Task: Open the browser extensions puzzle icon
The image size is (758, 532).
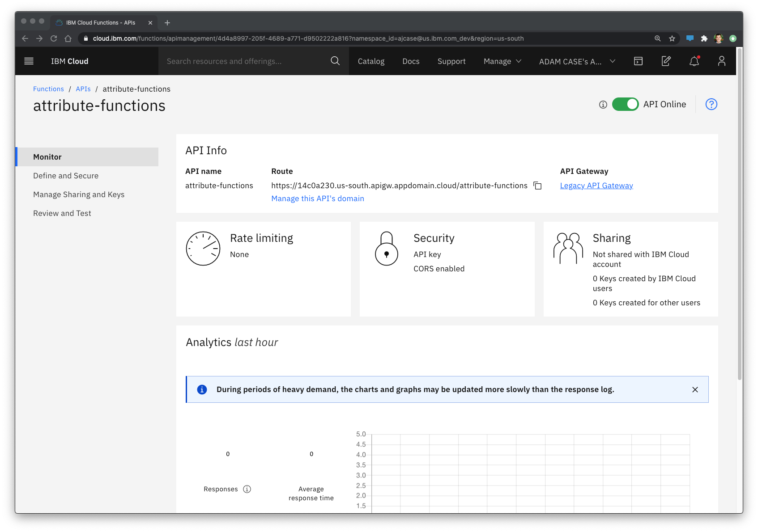Action: point(704,38)
